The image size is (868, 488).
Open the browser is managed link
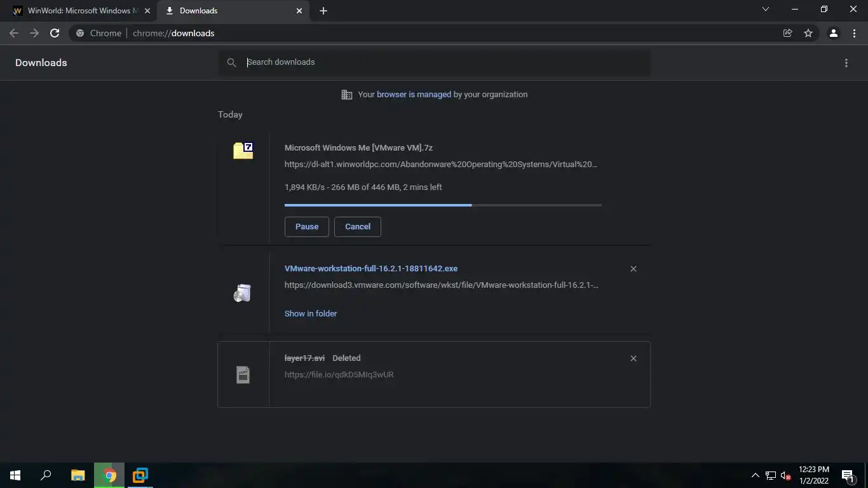coord(414,95)
